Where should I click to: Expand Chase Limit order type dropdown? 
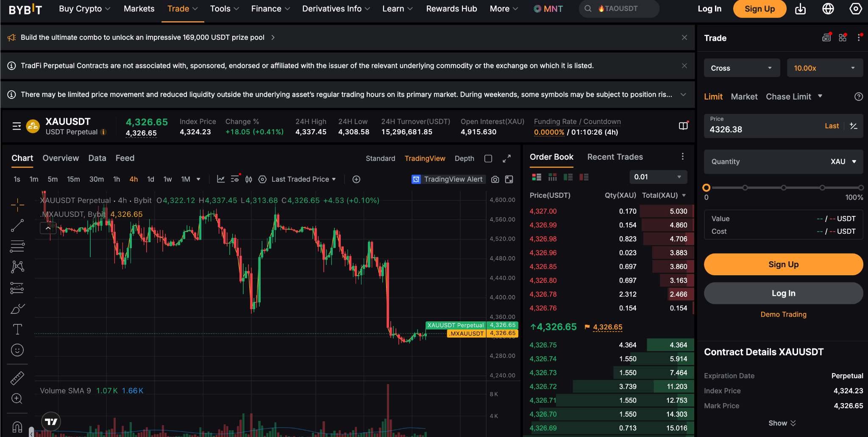click(820, 96)
